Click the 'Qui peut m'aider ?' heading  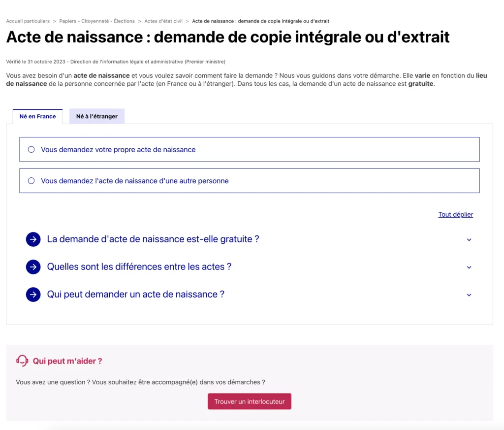67,361
